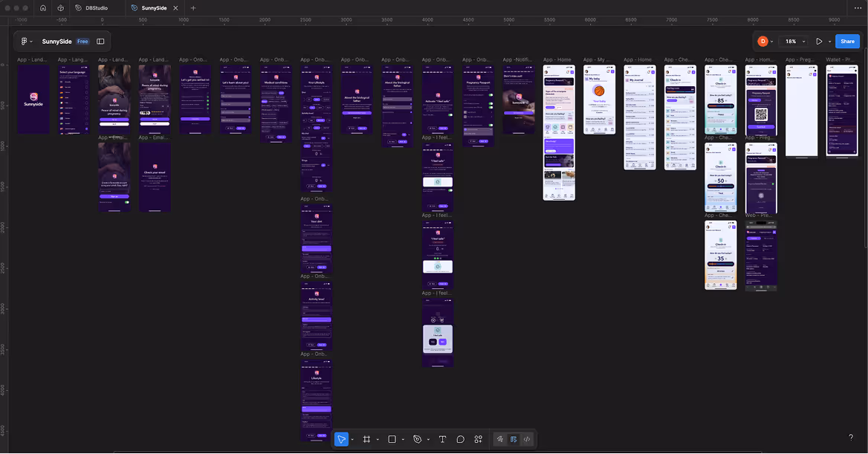The width and height of the screenshot is (868, 454).
Task: Select the Move tool in the toolbar
Action: coord(341,439)
